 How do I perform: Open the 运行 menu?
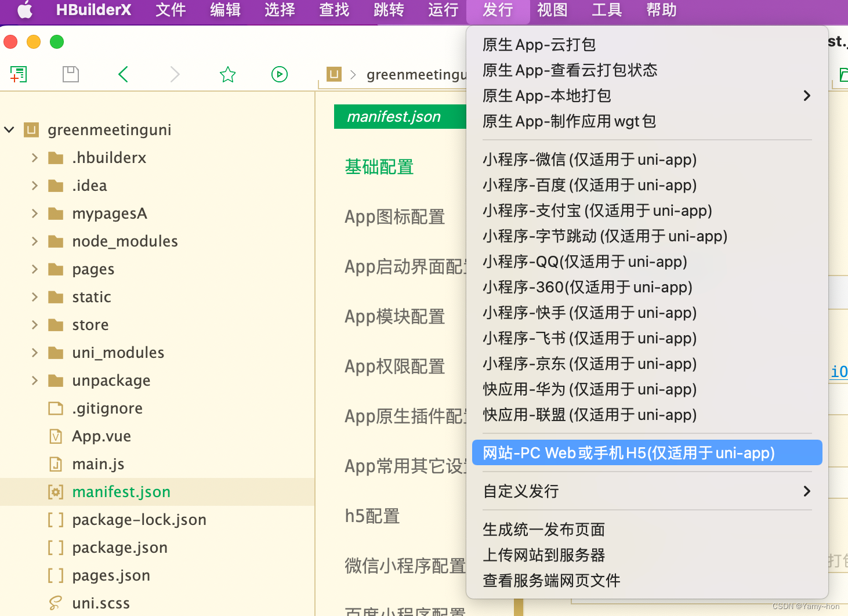point(443,10)
